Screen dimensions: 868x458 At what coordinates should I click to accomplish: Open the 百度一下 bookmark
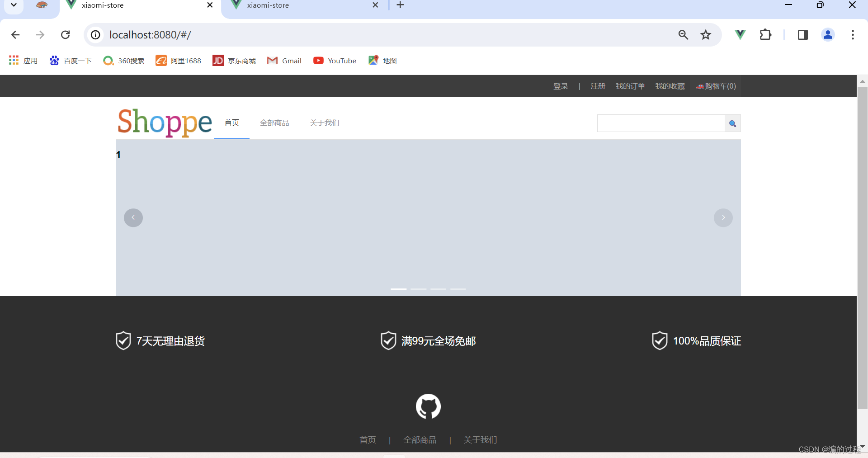pos(71,61)
